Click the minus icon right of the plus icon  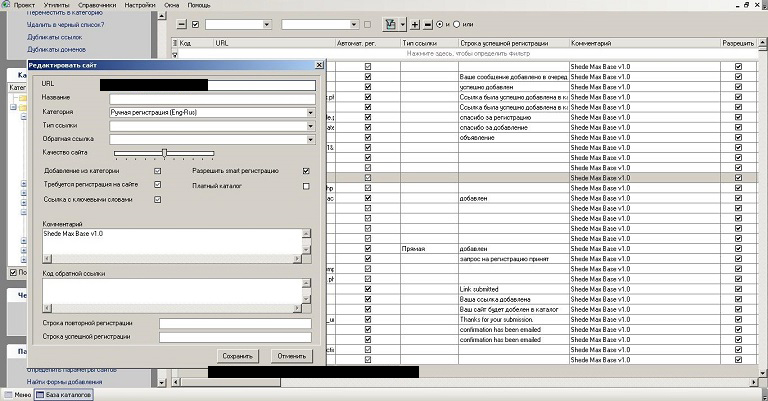tap(428, 23)
